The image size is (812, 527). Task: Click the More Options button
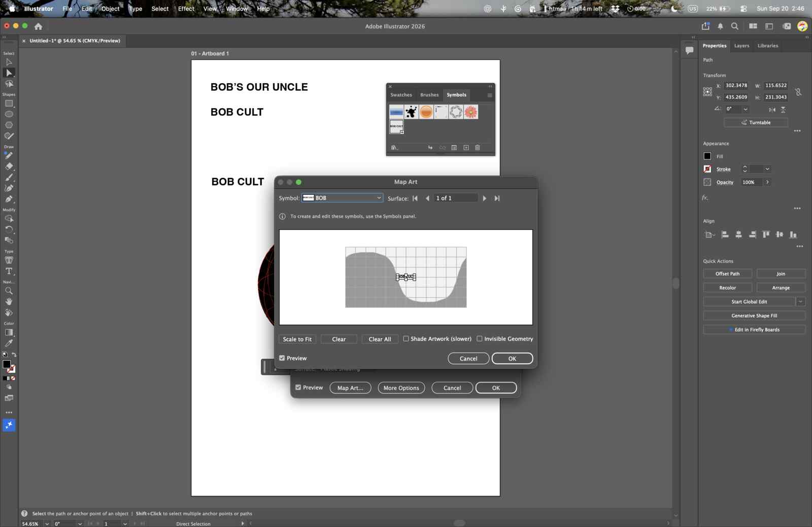(401, 388)
